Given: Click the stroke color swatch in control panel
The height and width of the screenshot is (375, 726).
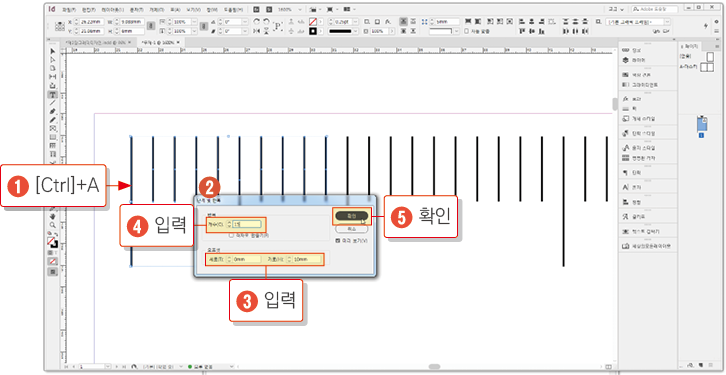Looking at the screenshot, I should click(x=313, y=31).
